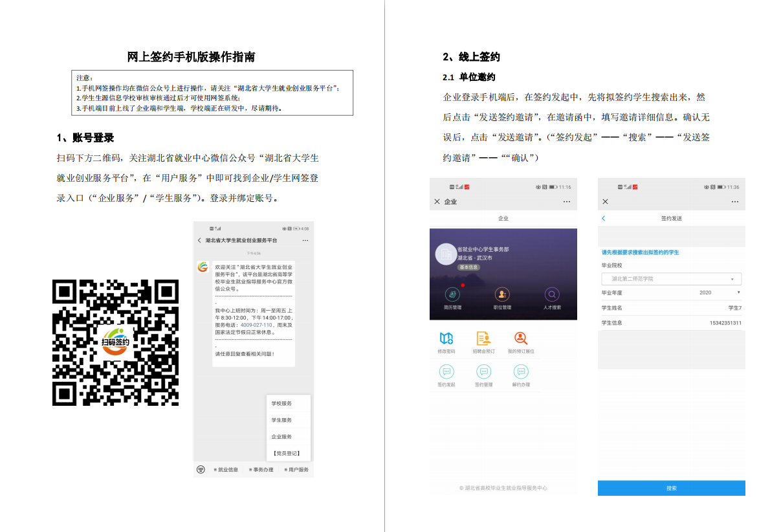Open the three-dot menu on the 企业 page
Screen dimensions: 770x532
pos(567,202)
